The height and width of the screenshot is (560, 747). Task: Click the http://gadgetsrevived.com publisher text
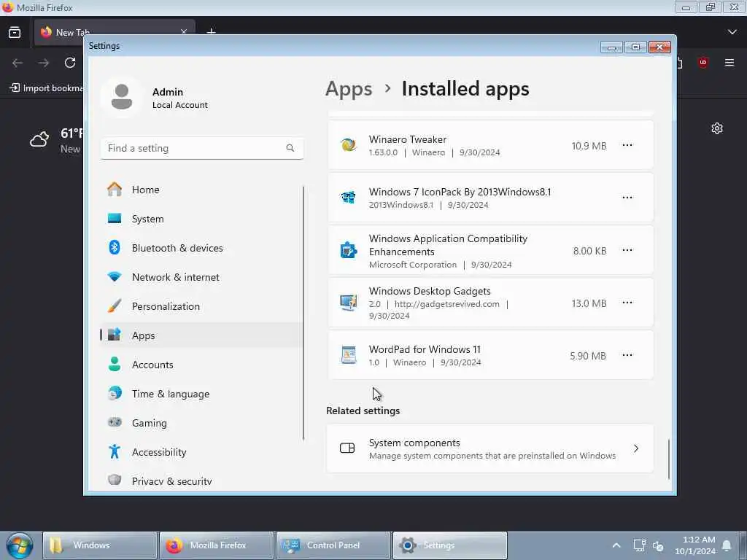447,304
